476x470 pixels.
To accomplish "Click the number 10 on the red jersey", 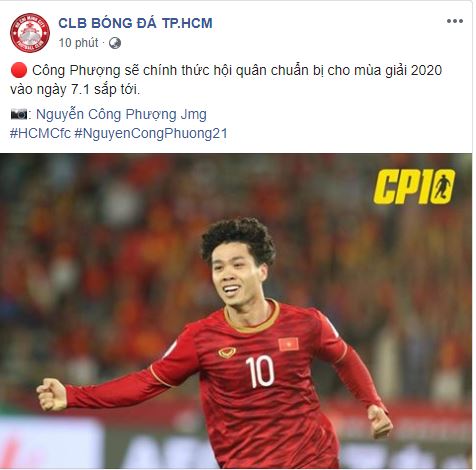I will coord(260,371).
